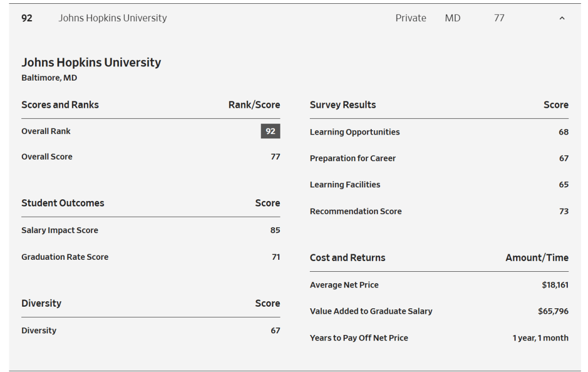Click the Cost and Returns header
The width and height of the screenshot is (588, 372).
(x=347, y=258)
